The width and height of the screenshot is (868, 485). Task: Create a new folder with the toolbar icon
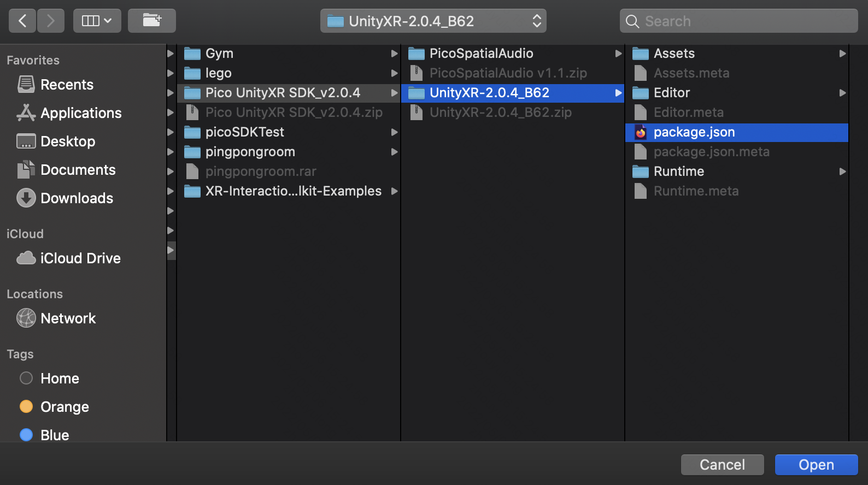(152, 21)
